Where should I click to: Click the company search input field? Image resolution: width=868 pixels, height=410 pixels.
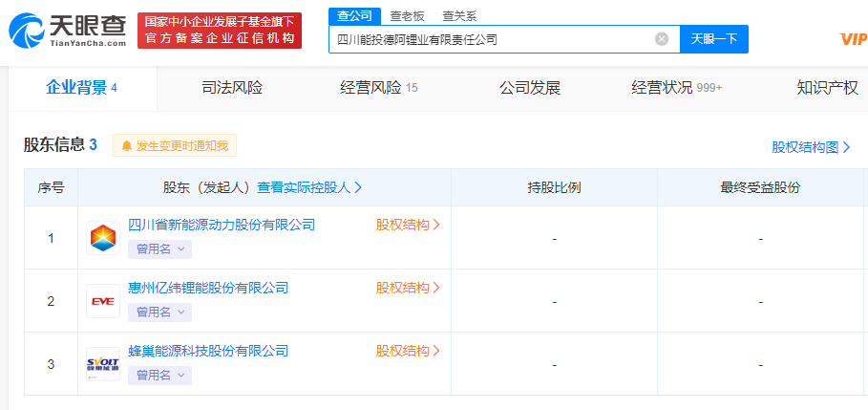pyautogui.click(x=492, y=39)
